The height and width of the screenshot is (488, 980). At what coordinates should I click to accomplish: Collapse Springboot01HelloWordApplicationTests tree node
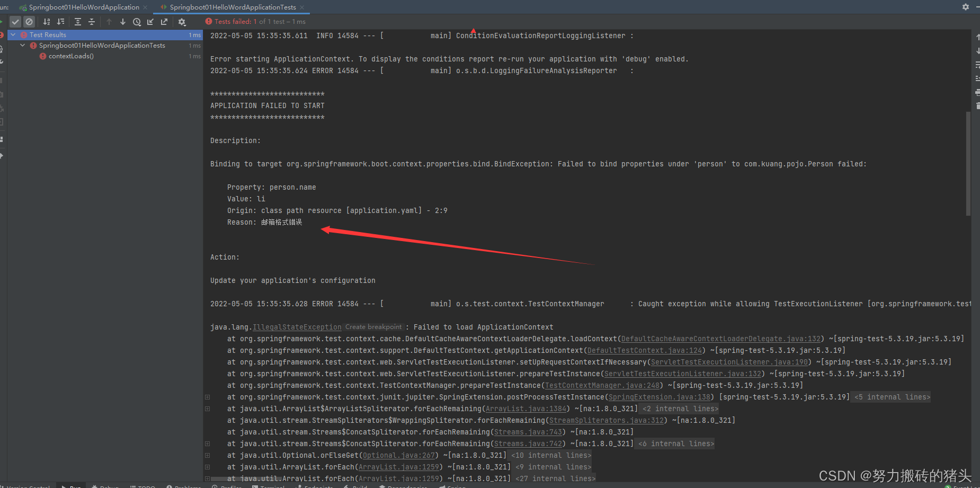coord(23,46)
